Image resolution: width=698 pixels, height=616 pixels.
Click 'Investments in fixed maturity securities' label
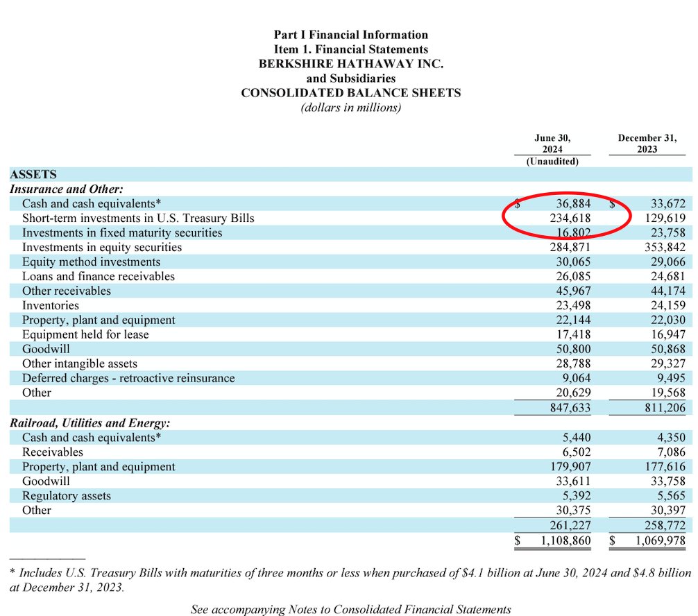point(122,233)
